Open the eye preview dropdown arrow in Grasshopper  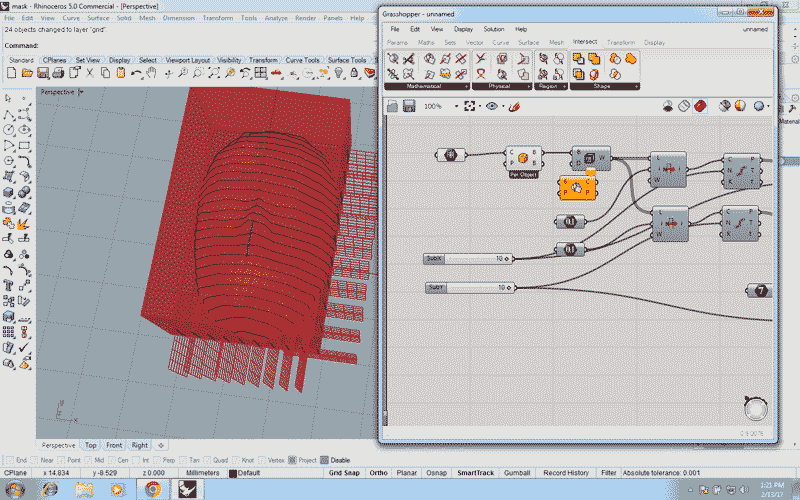coord(503,107)
